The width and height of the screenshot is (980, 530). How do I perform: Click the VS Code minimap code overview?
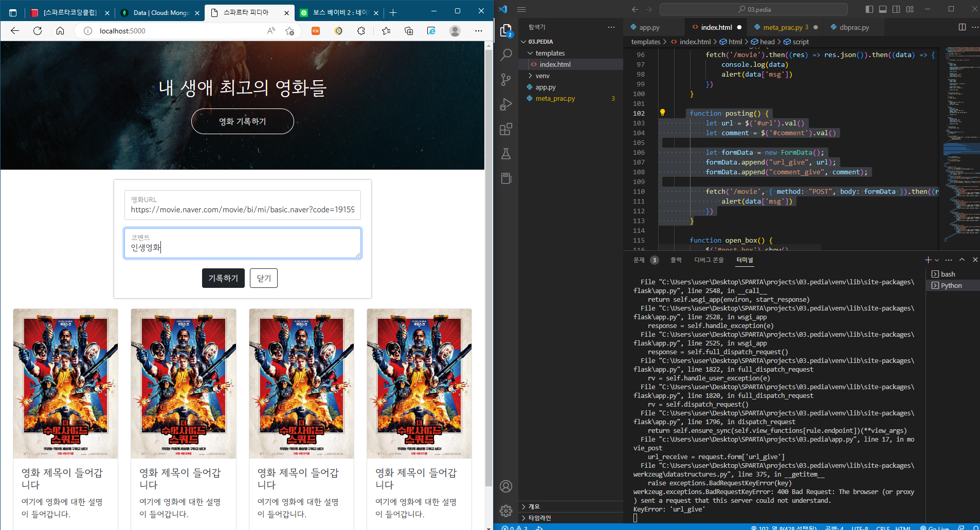pyautogui.click(x=961, y=144)
